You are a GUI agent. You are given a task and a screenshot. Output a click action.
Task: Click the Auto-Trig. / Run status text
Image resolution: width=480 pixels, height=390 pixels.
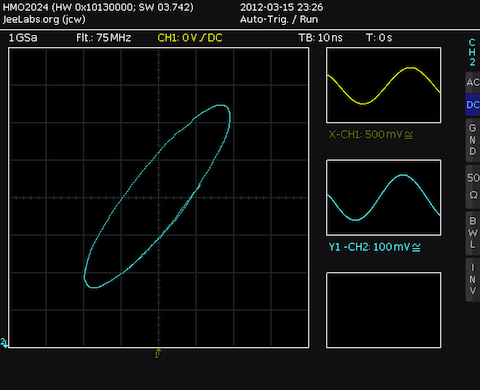279,20
